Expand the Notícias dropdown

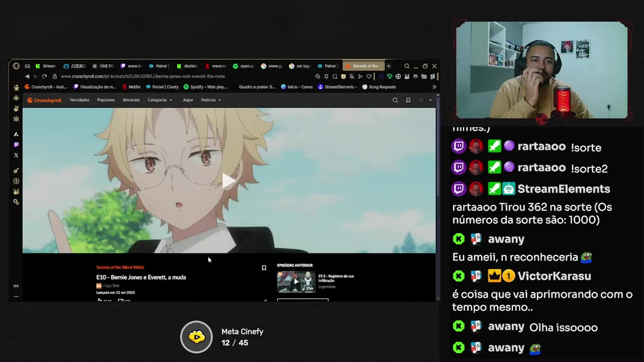[x=211, y=100]
